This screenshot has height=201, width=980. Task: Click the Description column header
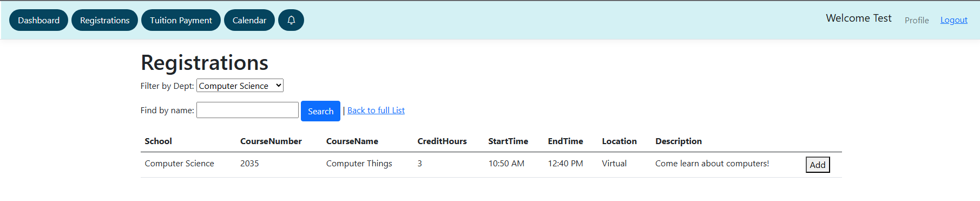click(x=679, y=141)
